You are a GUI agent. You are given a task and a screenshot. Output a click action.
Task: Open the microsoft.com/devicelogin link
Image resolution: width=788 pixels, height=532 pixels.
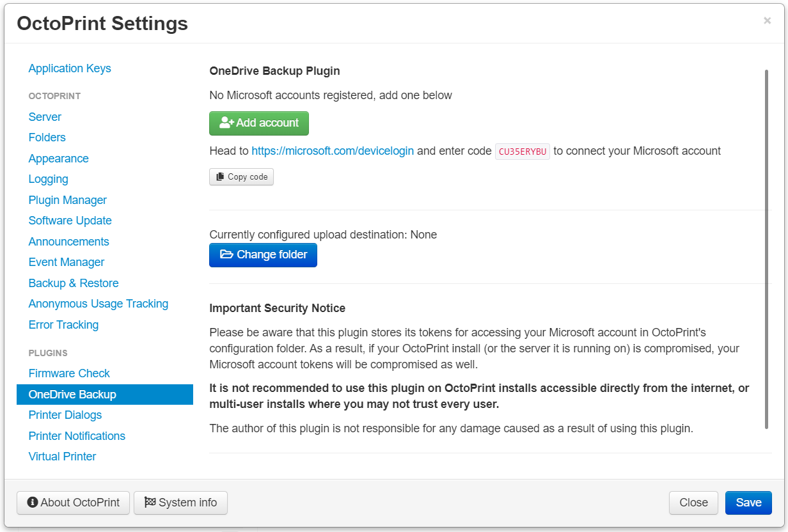click(333, 152)
